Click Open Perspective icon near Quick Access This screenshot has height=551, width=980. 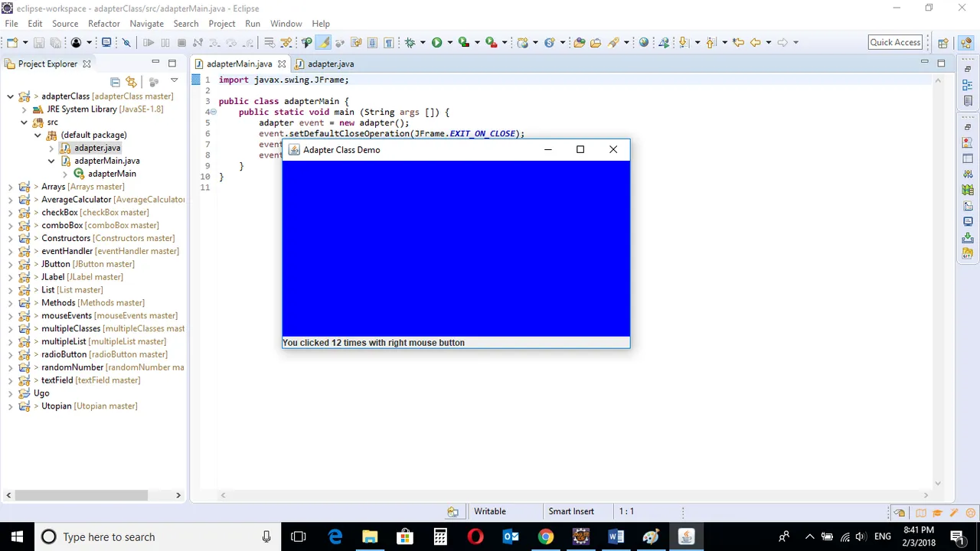click(943, 43)
